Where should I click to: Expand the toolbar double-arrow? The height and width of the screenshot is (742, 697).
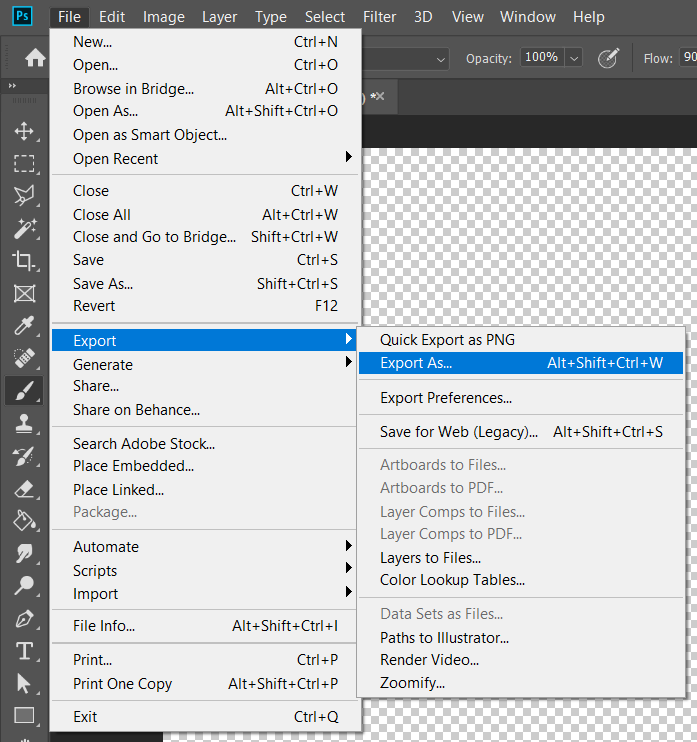click(12, 86)
